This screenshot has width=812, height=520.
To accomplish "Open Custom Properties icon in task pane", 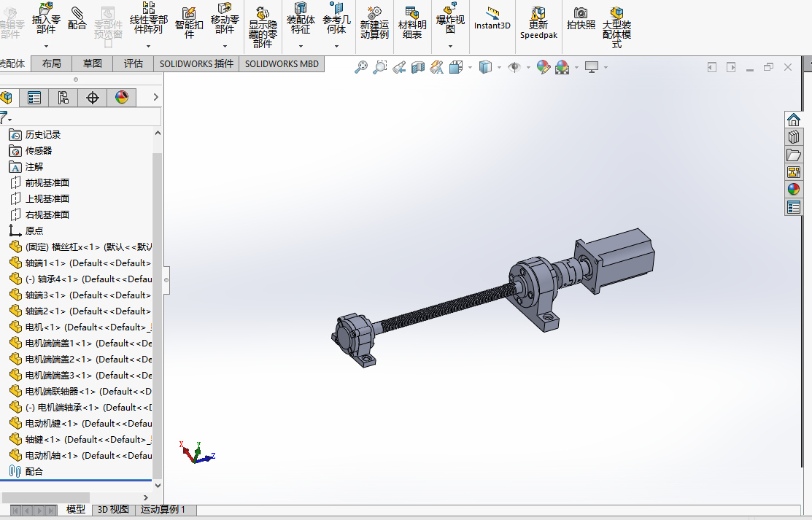I will click(x=793, y=208).
